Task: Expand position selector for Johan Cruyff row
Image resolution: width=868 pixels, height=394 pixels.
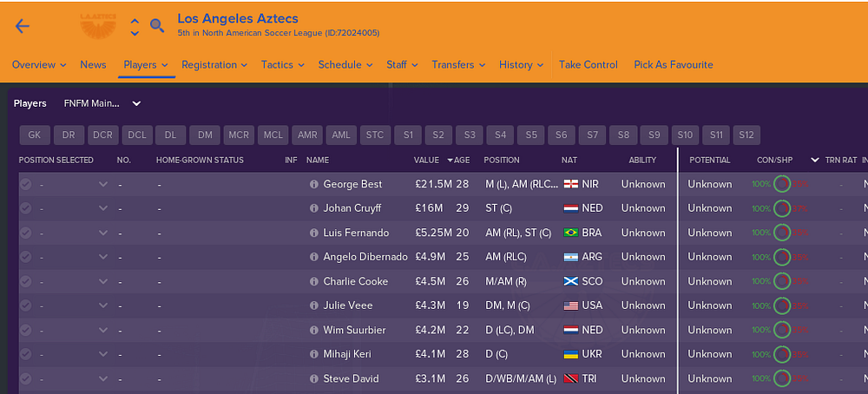Action: click(x=103, y=208)
